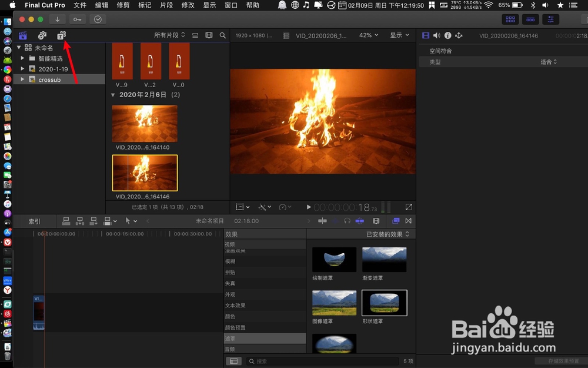Click the import media arrow button
Screen dimensions: 588x368
coord(57,19)
